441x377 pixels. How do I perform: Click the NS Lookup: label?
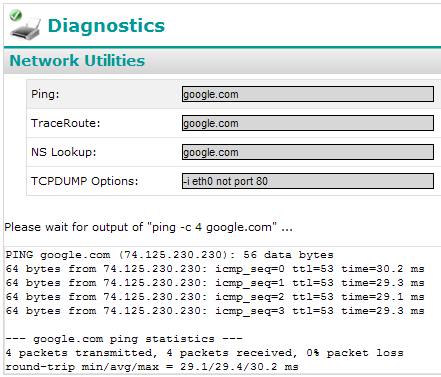[64, 152]
